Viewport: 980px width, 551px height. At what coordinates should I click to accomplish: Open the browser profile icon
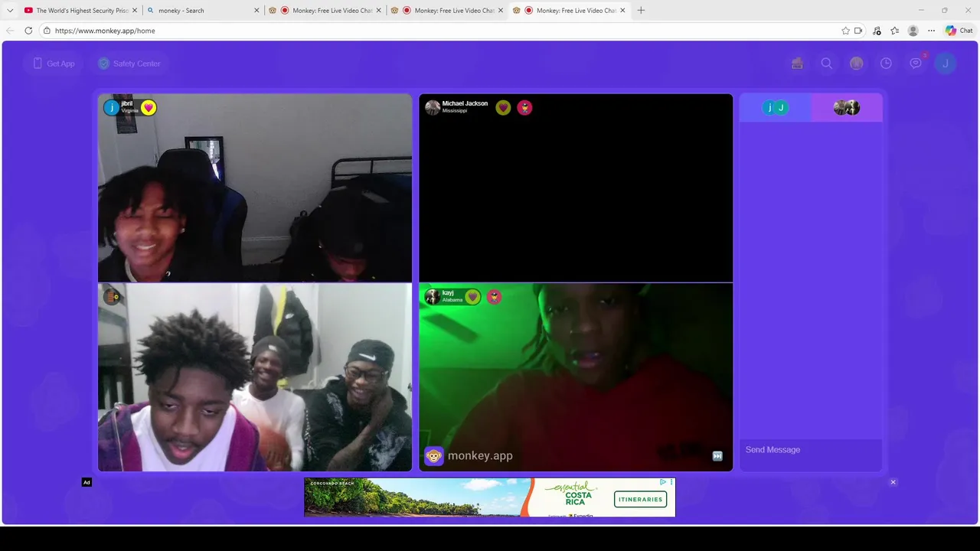pyautogui.click(x=913, y=31)
